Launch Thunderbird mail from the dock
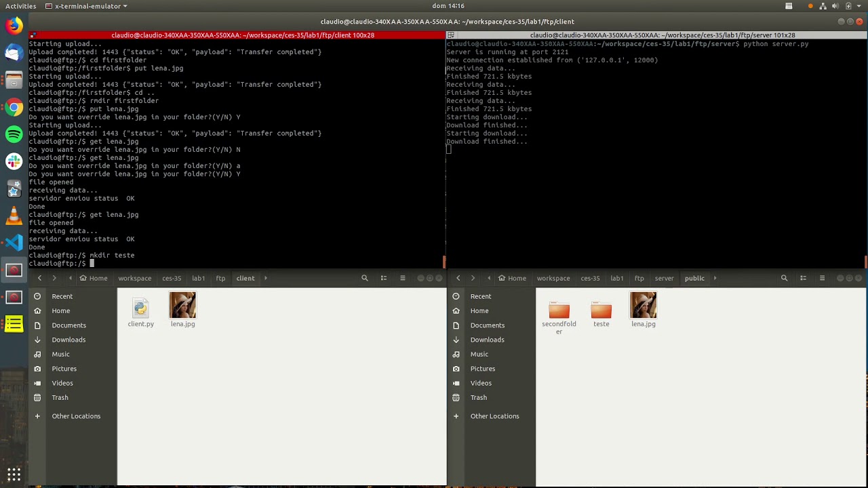 point(14,53)
